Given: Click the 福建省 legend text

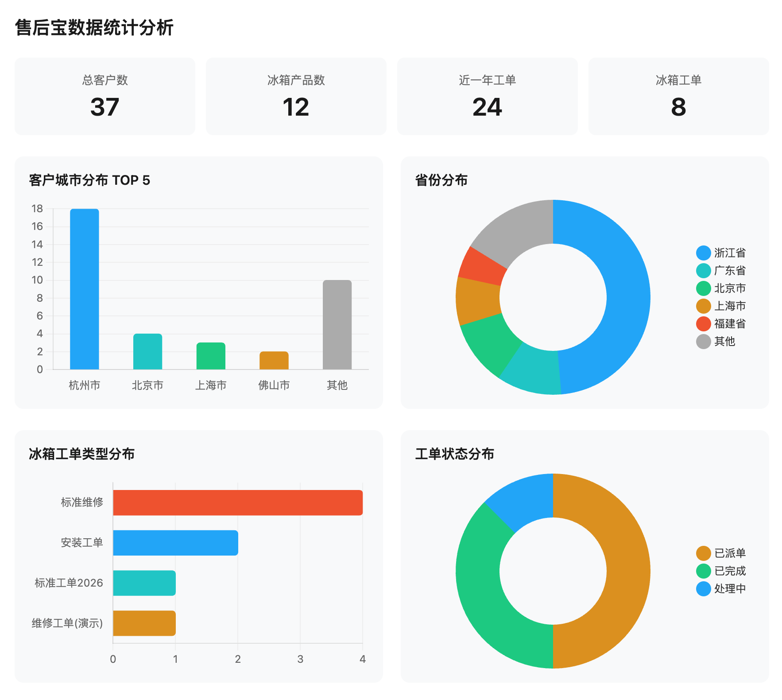Looking at the screenshot, I should click(730, 324).
